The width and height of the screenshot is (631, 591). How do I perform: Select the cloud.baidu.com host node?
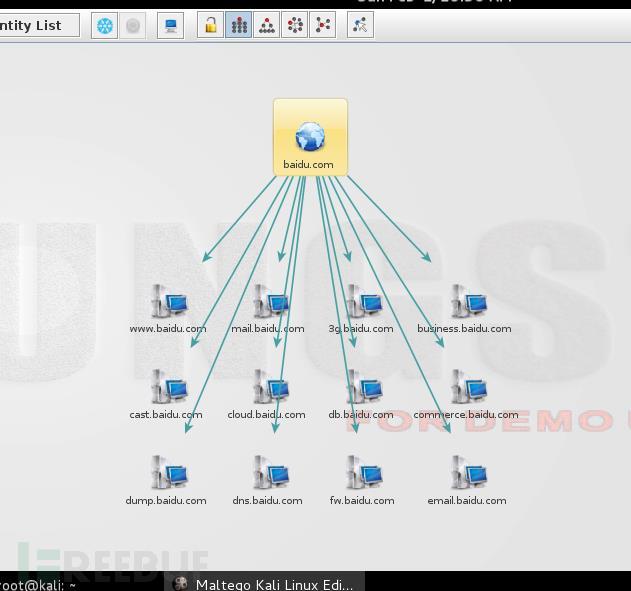click(267, 395)
